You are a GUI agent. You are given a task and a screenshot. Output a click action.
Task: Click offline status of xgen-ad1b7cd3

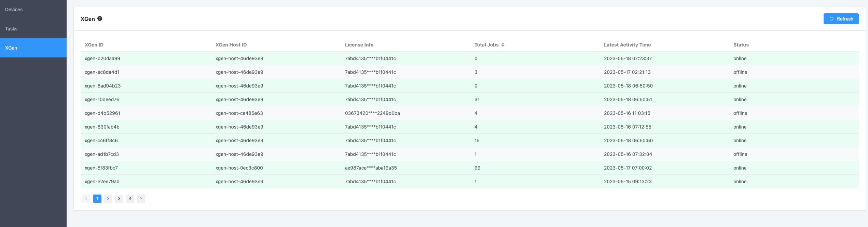click(x=740, y=154)
